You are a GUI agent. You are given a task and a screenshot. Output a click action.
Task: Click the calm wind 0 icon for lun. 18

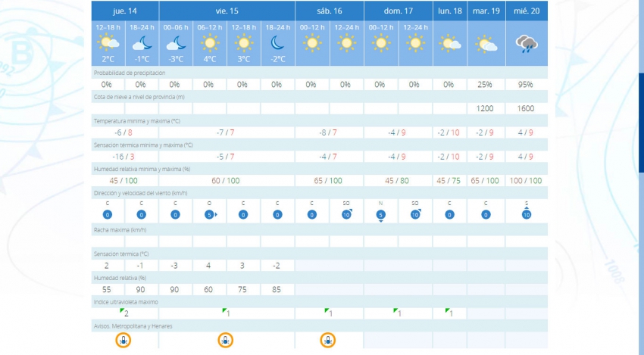[450, 214]
